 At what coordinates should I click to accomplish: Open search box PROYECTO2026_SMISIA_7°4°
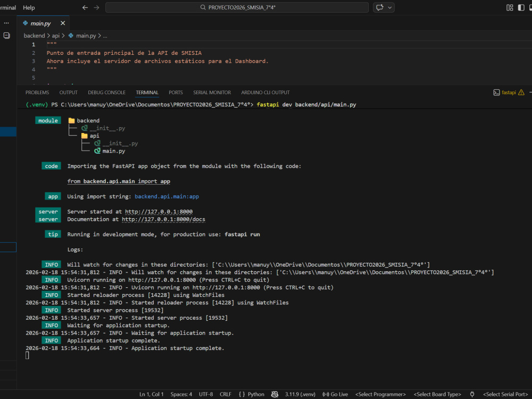pyautogui.click(x=237, y=7)
